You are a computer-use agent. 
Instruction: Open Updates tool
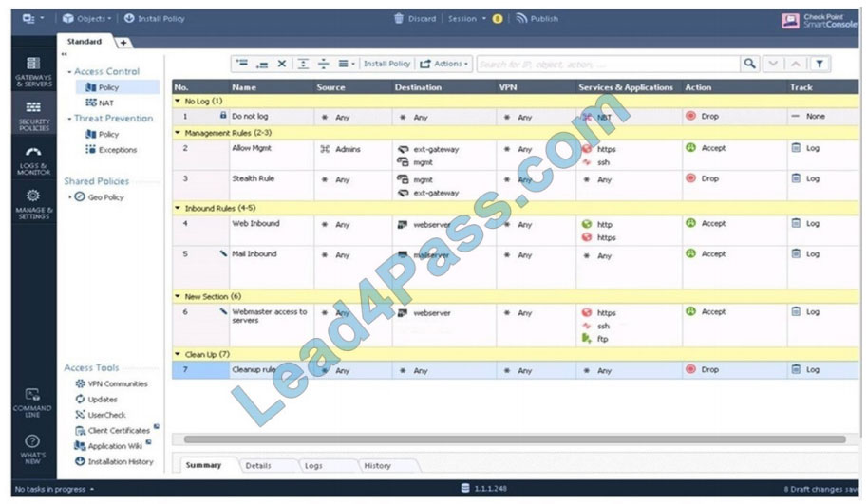[x=96, y=399]
